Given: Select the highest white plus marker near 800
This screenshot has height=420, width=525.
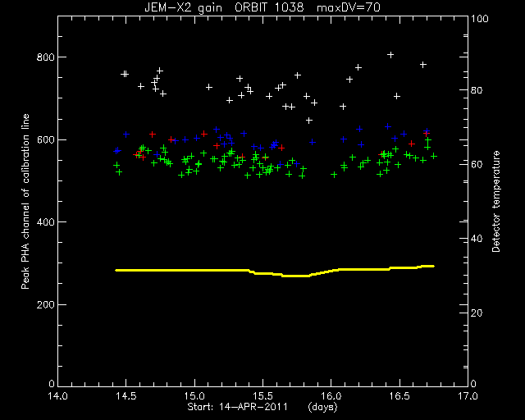Looking at the screenshot, I should point(390,55).
